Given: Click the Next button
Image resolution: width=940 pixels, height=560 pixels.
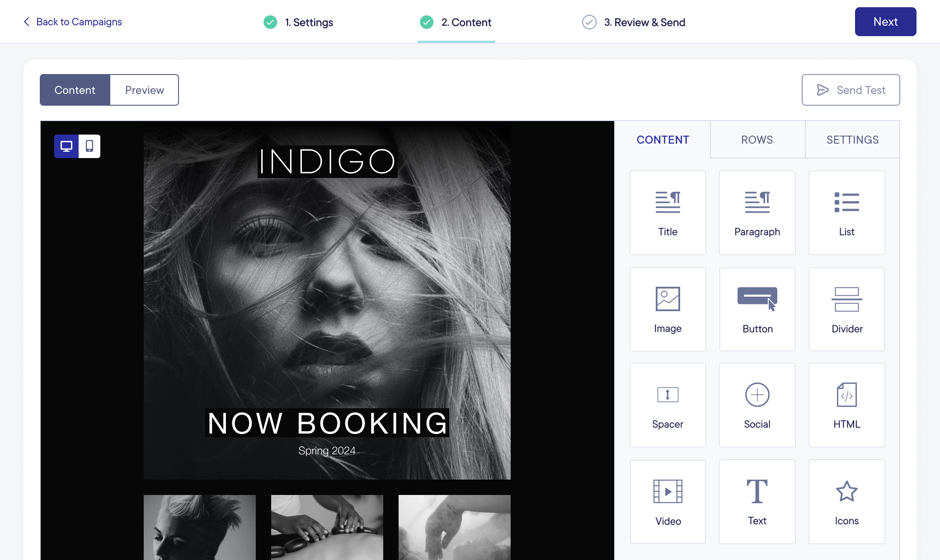Looking at the screenshot, I should 885,22.
